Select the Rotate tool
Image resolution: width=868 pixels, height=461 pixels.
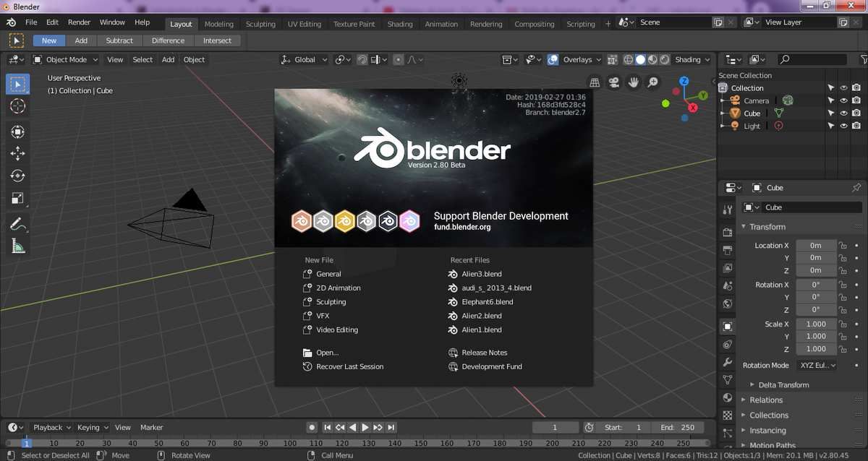(18, 176)
